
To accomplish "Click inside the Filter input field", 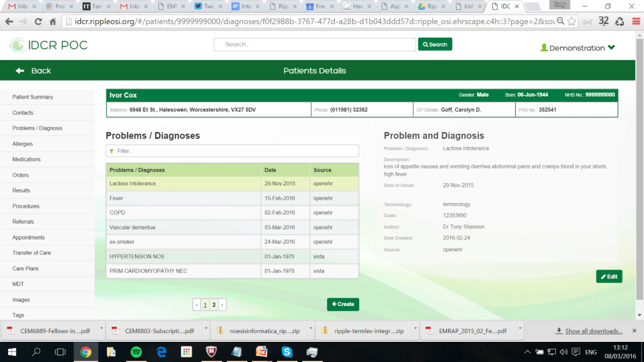I will 233,151.
